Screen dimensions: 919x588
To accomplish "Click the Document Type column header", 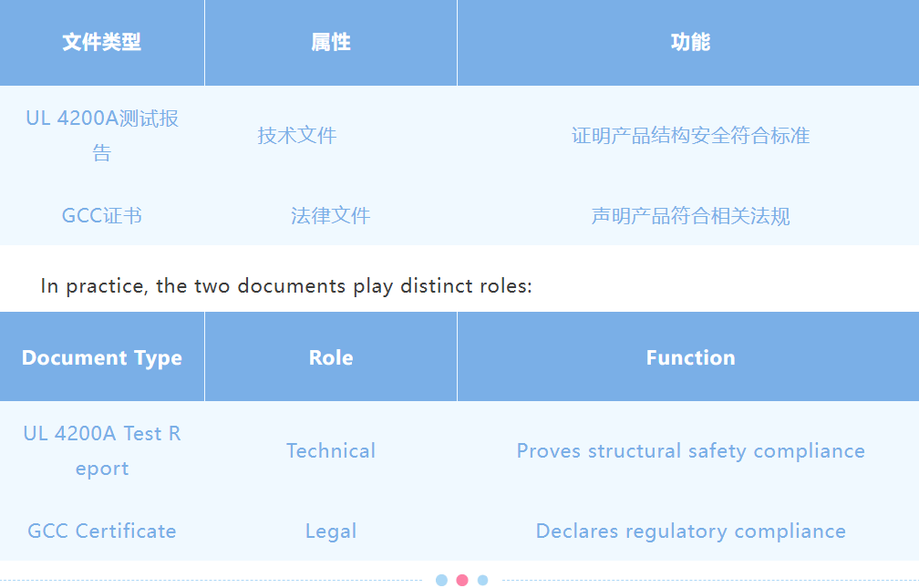I will pyautogui.click(x=102, y=357).
